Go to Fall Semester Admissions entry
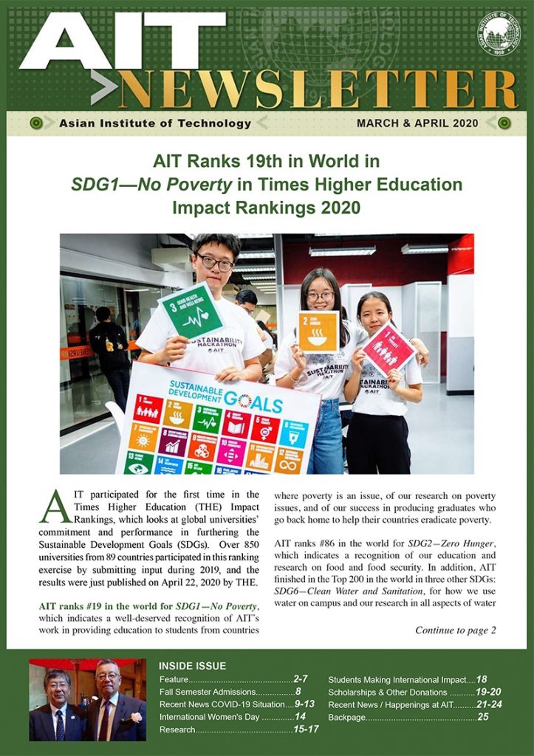The height and width of the screenshot is (756, 534). (230, 691)
